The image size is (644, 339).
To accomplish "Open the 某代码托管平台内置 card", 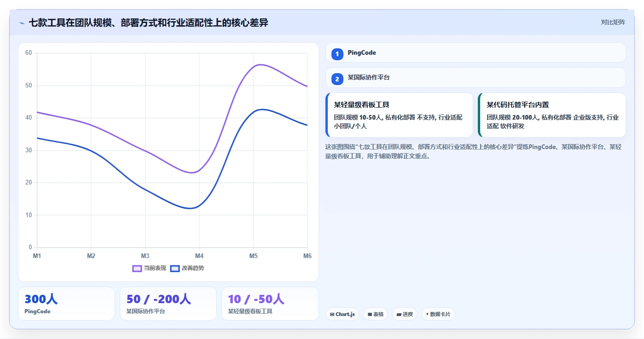I will click(552, 115).
